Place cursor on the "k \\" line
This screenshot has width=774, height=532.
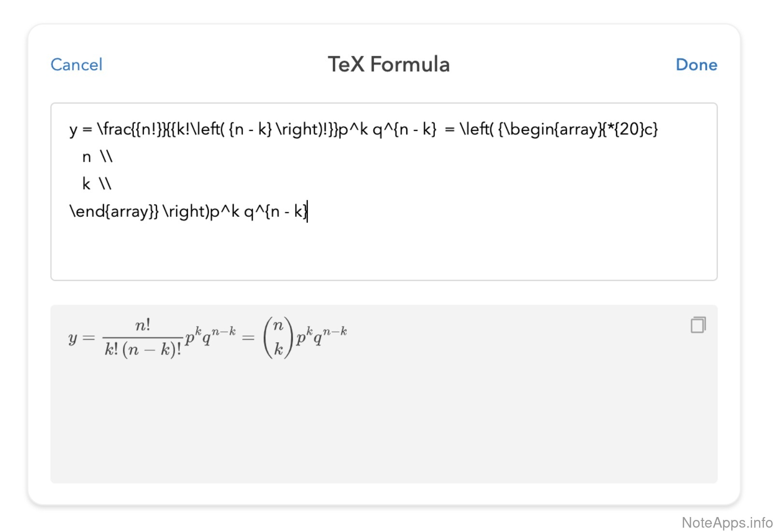[x=97, y=184]
